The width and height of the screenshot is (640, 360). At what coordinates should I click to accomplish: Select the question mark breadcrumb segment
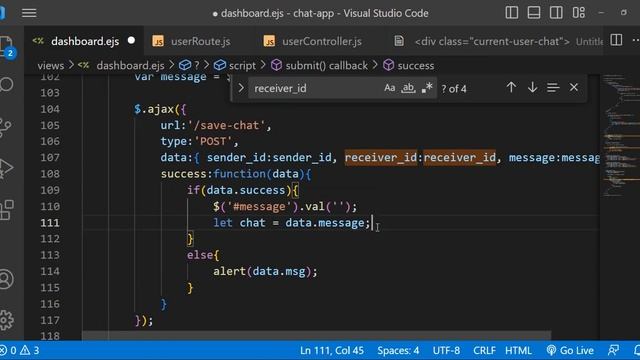197,66
